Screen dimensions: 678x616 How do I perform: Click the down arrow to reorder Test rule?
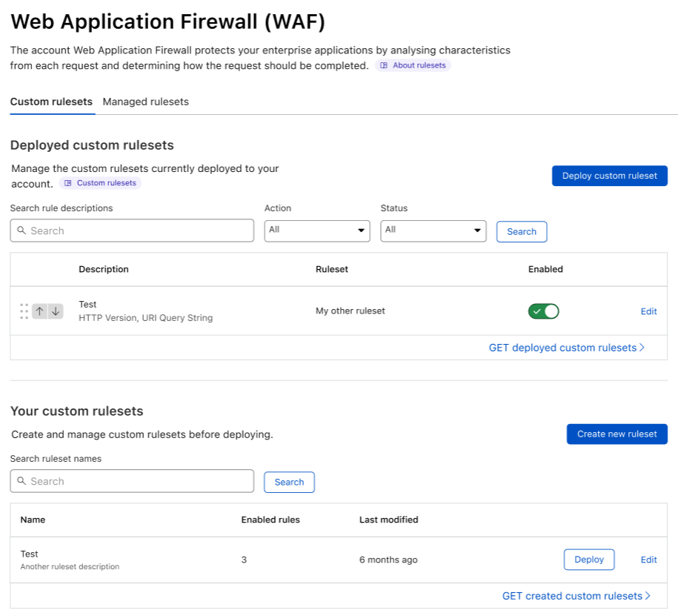point(56,311)
